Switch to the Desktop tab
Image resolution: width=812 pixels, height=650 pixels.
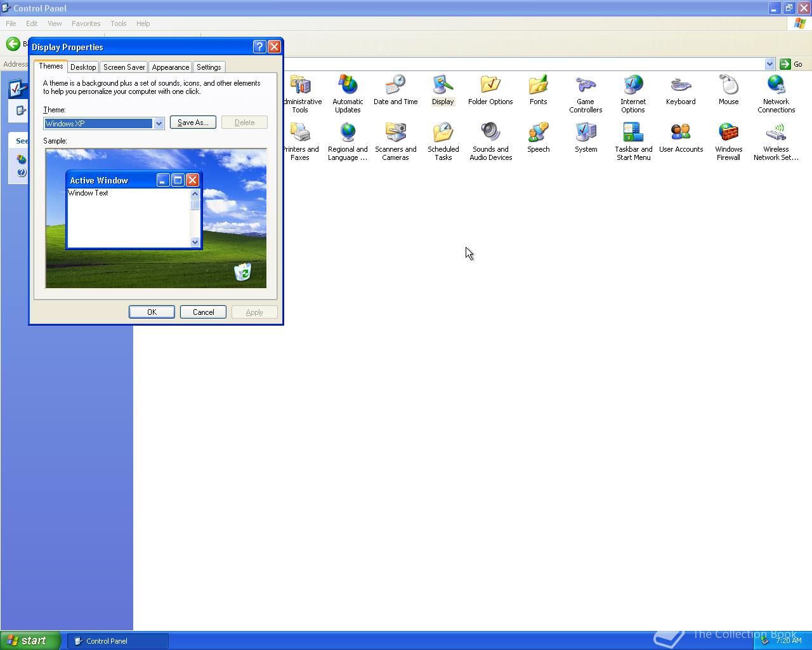tap(83, 67)
